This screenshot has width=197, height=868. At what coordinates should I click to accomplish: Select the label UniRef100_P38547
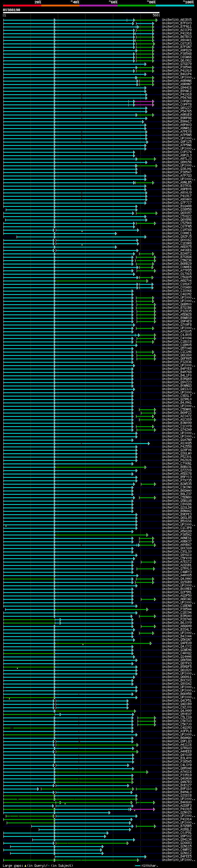(177, 172)
